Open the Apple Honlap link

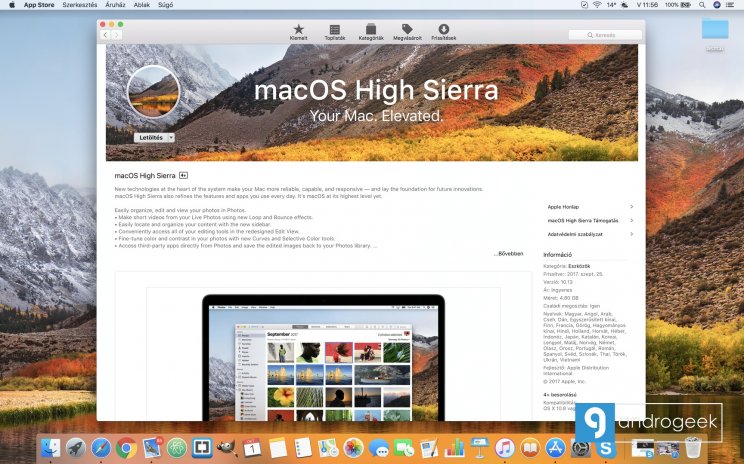(563, 207)
